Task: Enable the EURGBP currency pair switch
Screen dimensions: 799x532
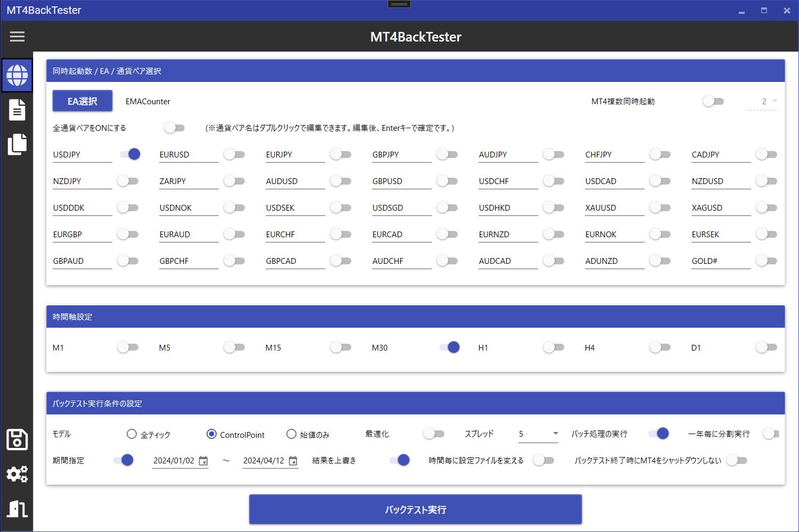Action: pos(128,234)
